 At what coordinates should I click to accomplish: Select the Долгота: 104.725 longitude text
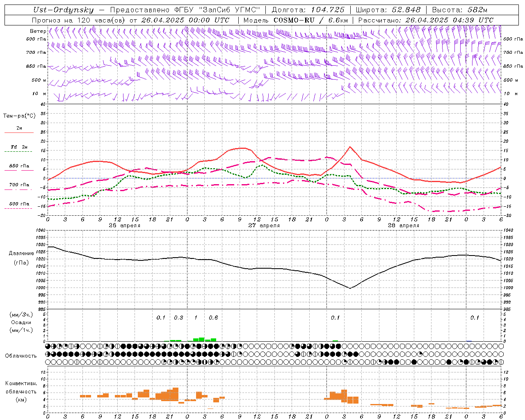click(x=308, y=10)
